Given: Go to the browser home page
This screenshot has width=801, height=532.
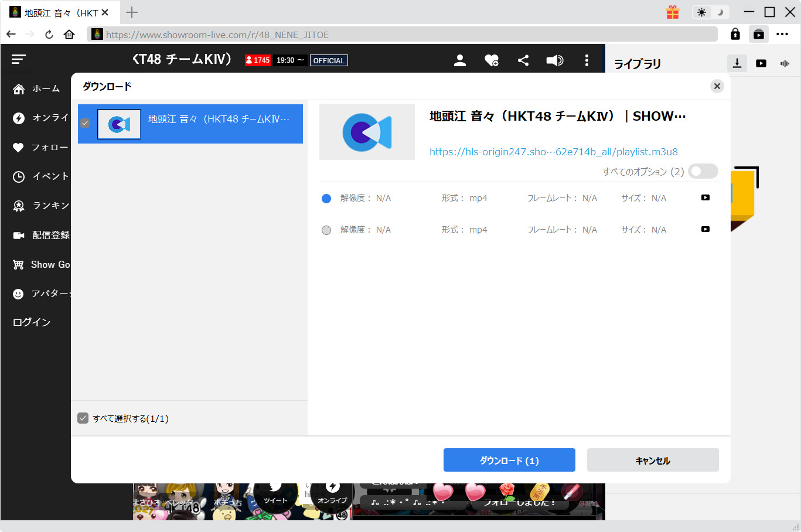Looking at the screenshot, I should tap(69, 35).
